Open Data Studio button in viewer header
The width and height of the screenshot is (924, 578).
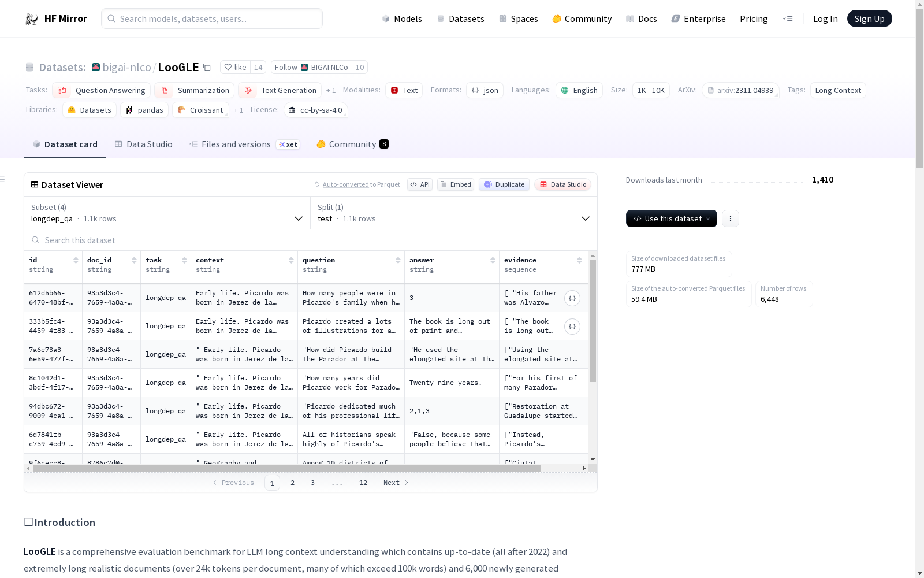(562, 184)
